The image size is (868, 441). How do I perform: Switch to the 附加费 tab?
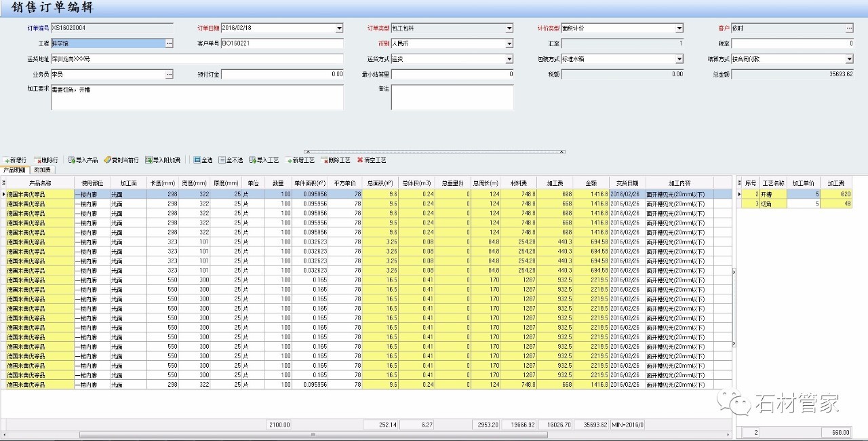point(41,170)
